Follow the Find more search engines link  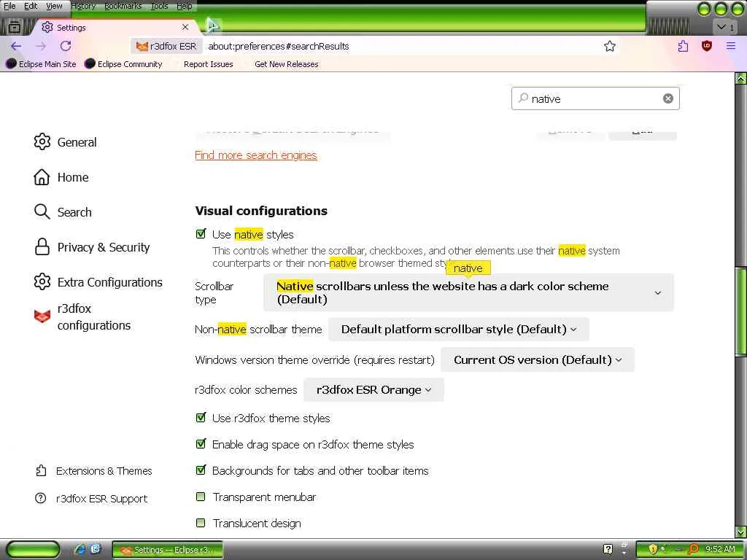pyautogui.click(x=256, y=155)
